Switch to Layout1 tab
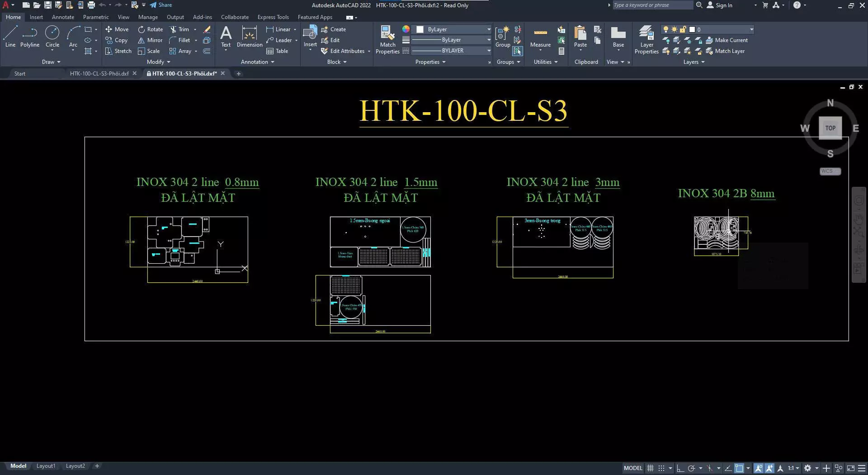868x475 pixels. click(46, 466)
